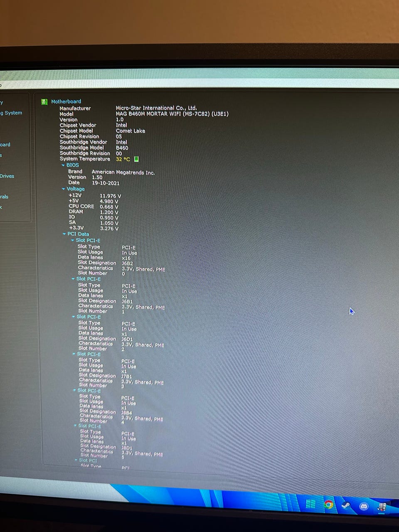Viewport: 399px width, 532px height.
Task: Click the Chipset Revision value 05
Action: [x=119, y=137]
